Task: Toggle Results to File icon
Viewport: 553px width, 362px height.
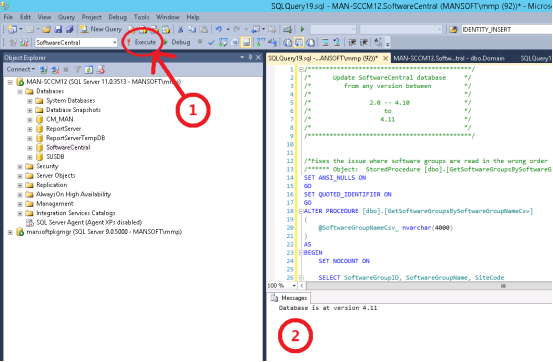Action: (x=310, y=43)
